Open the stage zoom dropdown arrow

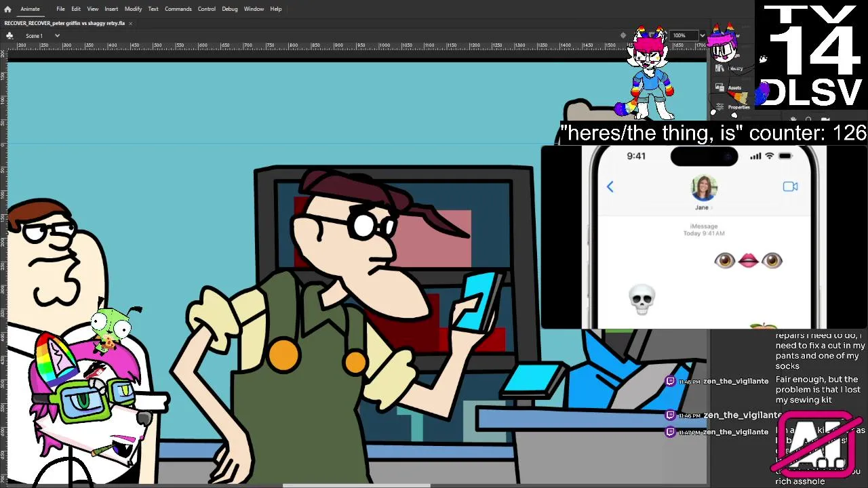tap(702, 35)
